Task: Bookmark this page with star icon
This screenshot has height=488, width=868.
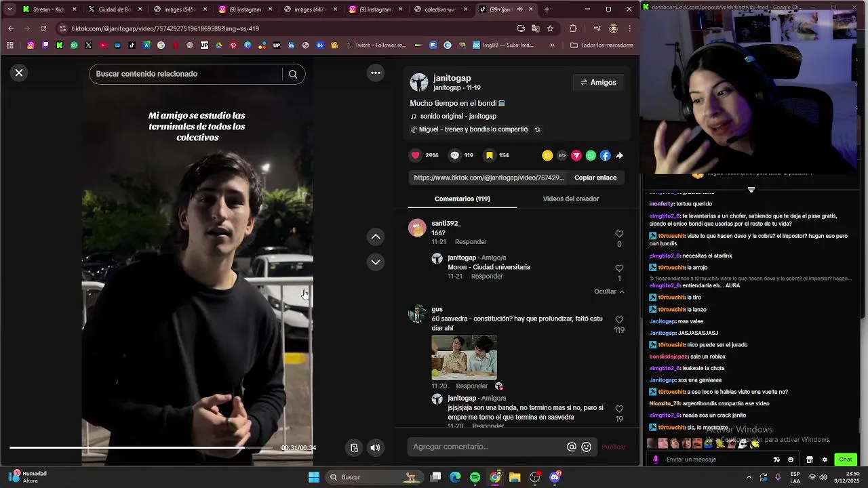Action: pos(550,28)
